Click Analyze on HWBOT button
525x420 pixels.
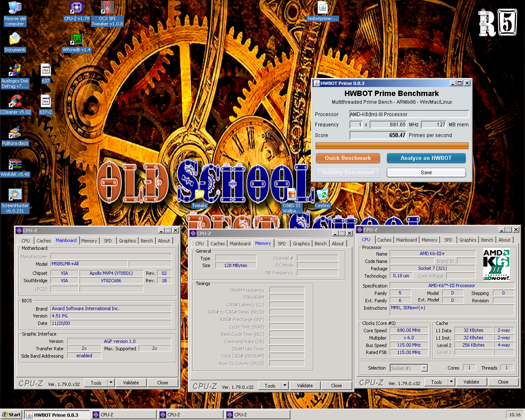click(x=426, y=158)
